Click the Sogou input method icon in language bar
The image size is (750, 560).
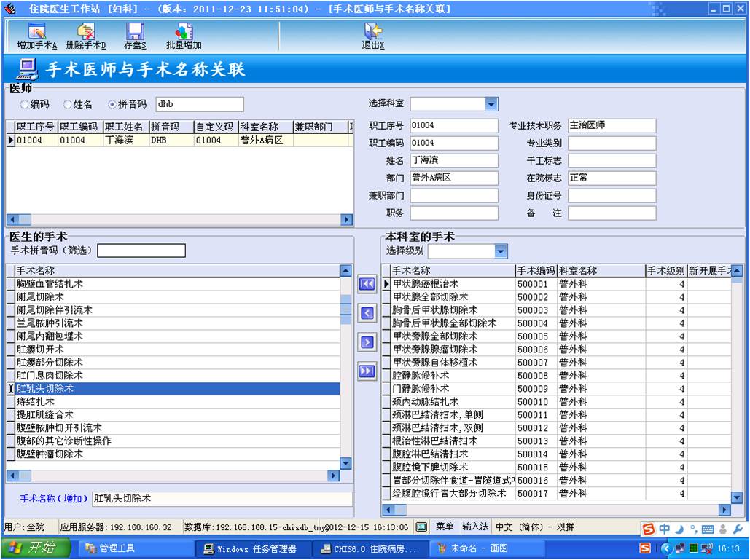click(x=649, y=529)
